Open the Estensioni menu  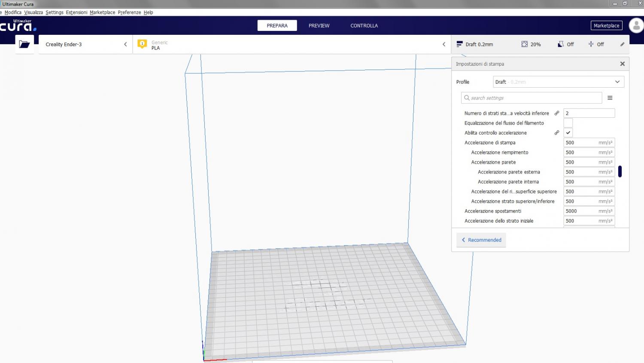coord(76,12)
